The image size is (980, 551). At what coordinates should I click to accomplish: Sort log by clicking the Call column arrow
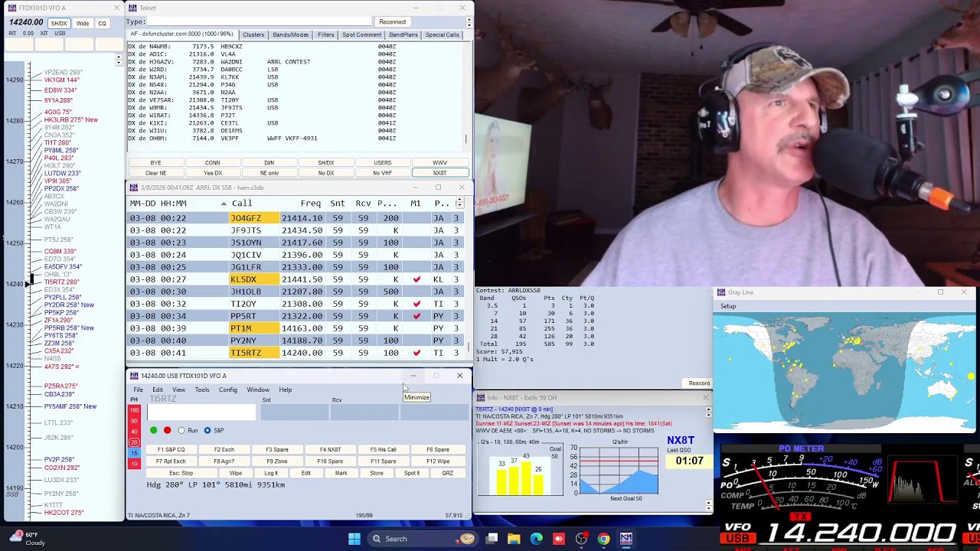pyautogui.click(x=224, y=204)
